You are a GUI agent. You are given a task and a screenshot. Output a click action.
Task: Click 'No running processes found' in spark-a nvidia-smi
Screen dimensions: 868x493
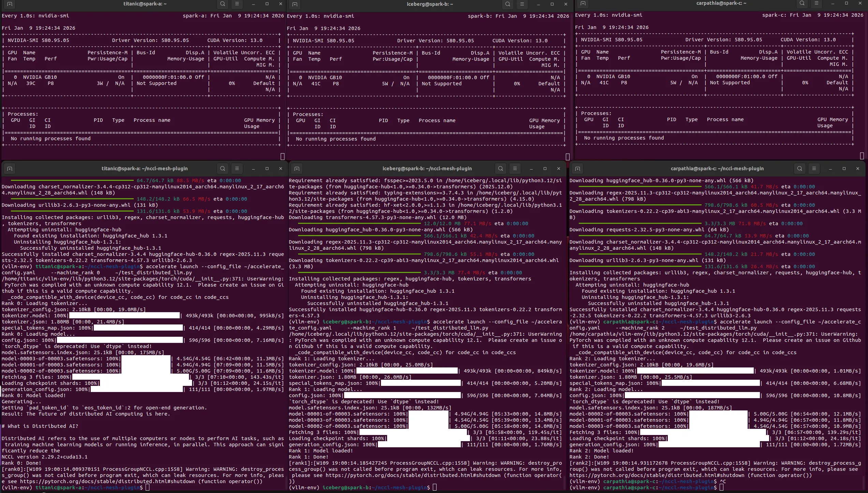[51, 139]
